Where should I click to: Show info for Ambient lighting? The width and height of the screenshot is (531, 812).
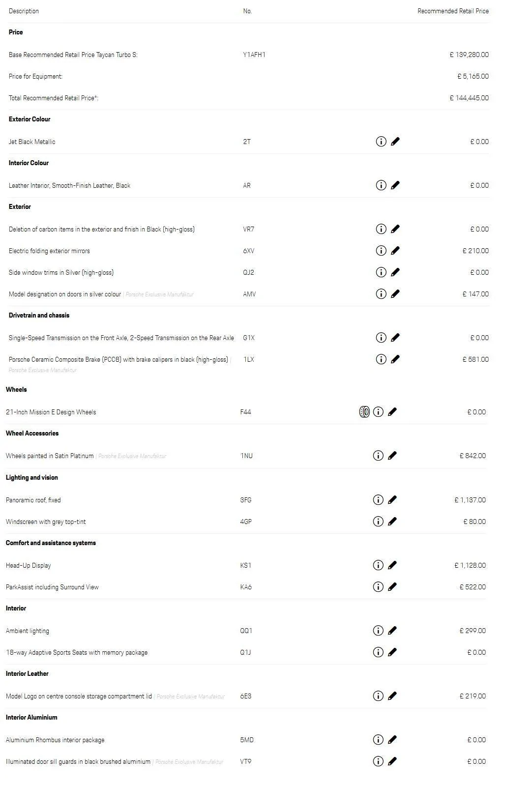point(378,631)
